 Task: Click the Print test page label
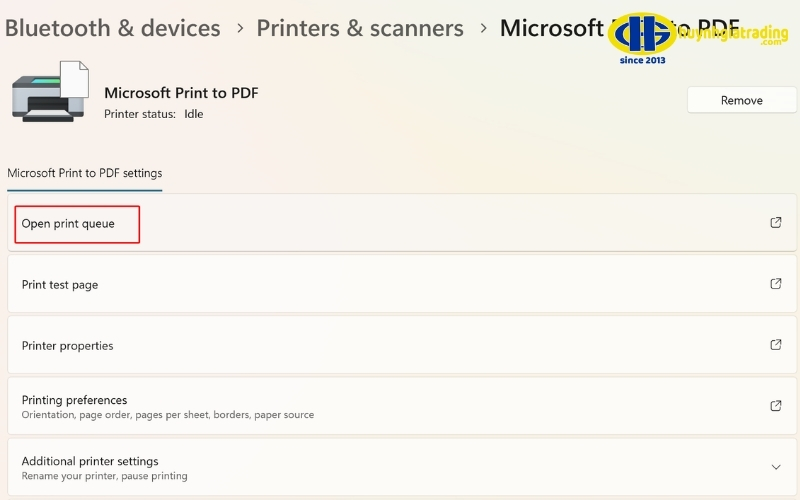coord(60,285)
